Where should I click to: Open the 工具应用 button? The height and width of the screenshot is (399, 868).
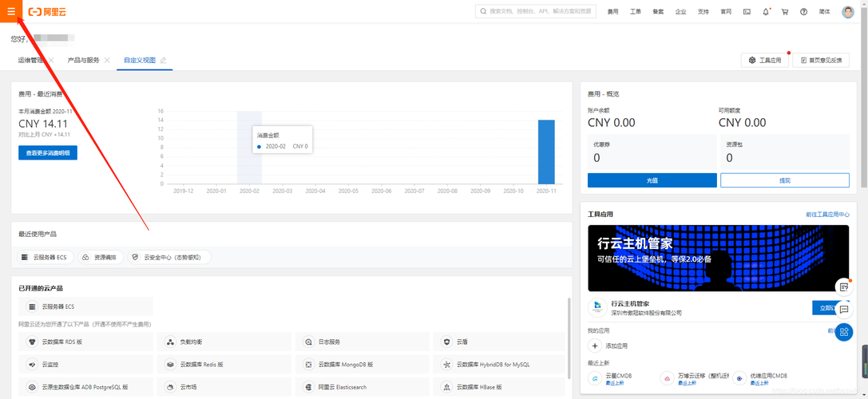point(764,61)
